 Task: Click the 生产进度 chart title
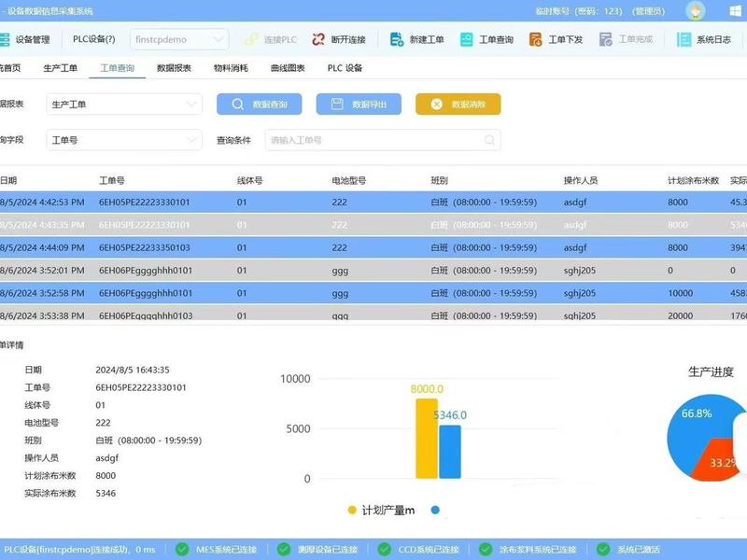coord(711,371)
